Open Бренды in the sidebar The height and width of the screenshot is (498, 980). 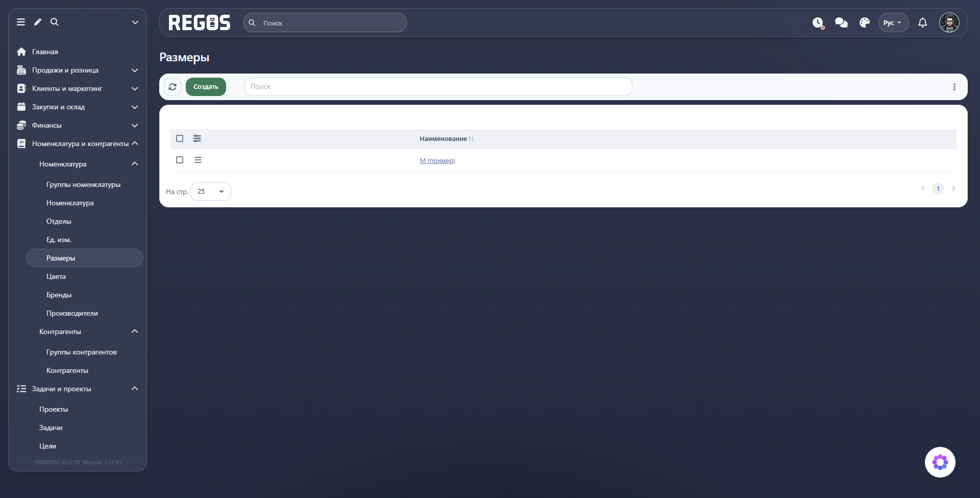59,295
